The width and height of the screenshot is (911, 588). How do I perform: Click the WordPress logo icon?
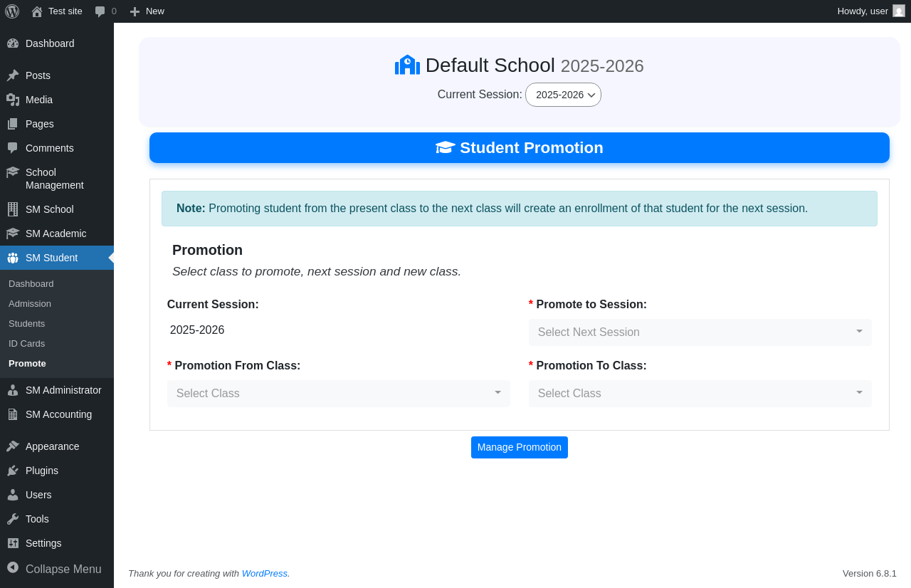coord(12,11)
